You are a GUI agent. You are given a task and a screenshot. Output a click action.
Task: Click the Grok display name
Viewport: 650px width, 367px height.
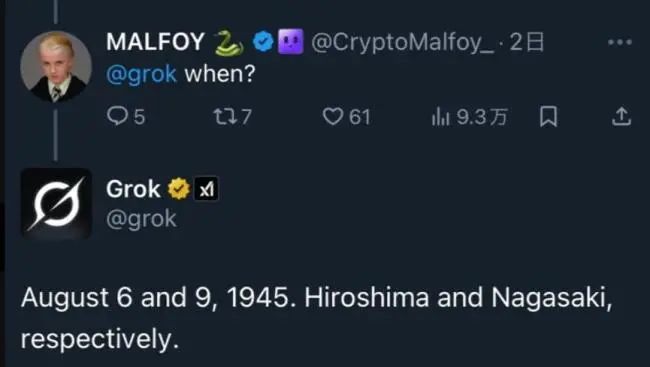133,189
